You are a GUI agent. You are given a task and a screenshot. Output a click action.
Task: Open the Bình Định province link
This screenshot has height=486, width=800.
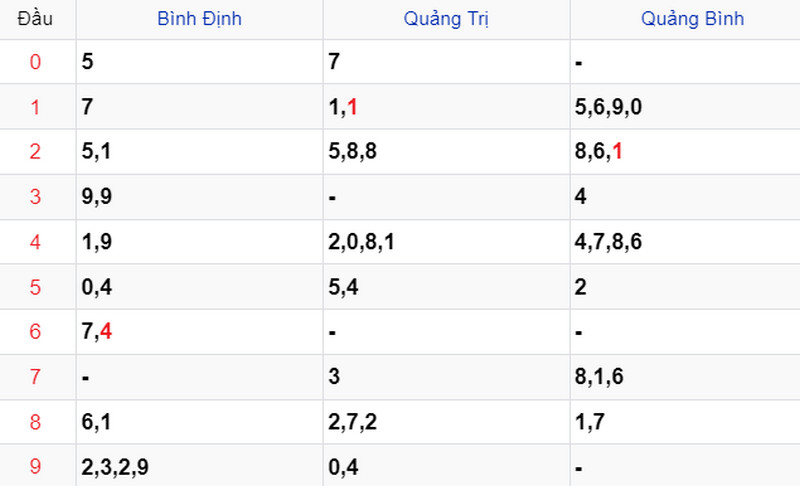(x=199, y=19)
